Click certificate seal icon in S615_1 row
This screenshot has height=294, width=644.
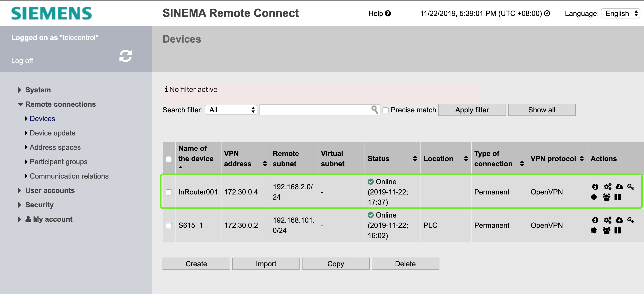(594, 230)
